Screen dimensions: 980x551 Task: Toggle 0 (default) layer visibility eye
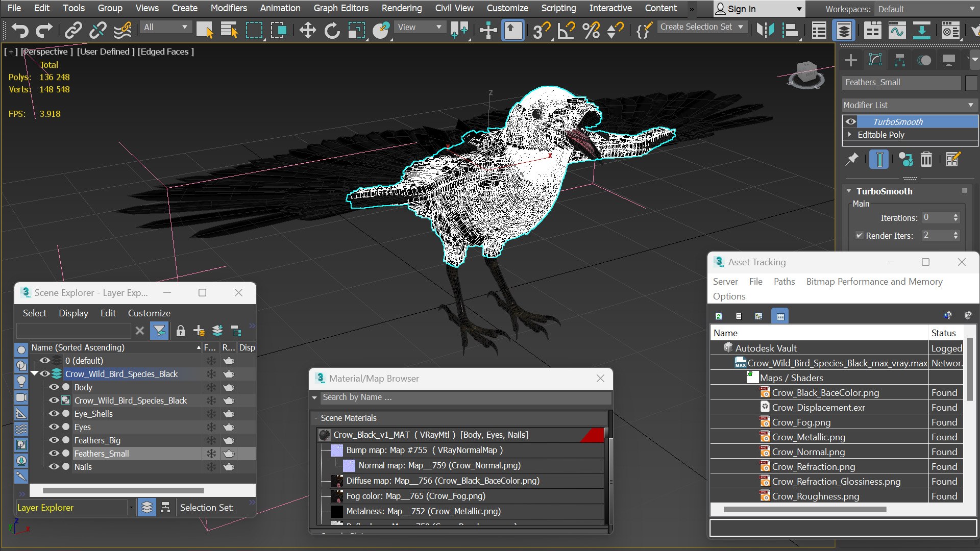(45, 361)
